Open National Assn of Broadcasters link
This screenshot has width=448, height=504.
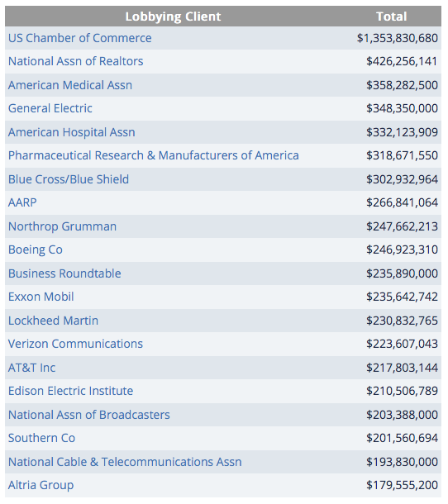tap(88, 415)
